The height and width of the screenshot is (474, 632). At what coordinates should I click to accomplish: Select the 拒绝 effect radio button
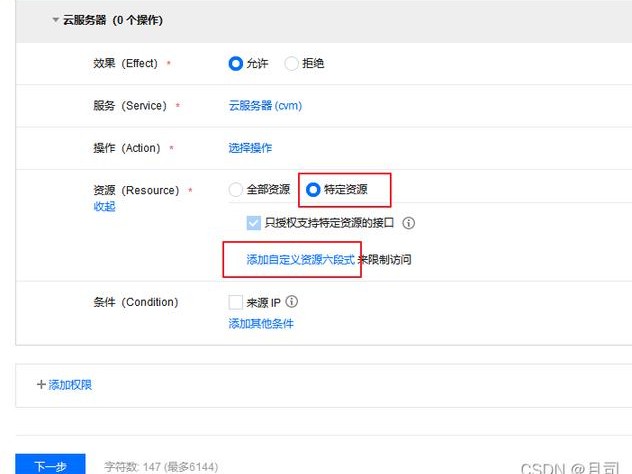(x=291, y=63)
